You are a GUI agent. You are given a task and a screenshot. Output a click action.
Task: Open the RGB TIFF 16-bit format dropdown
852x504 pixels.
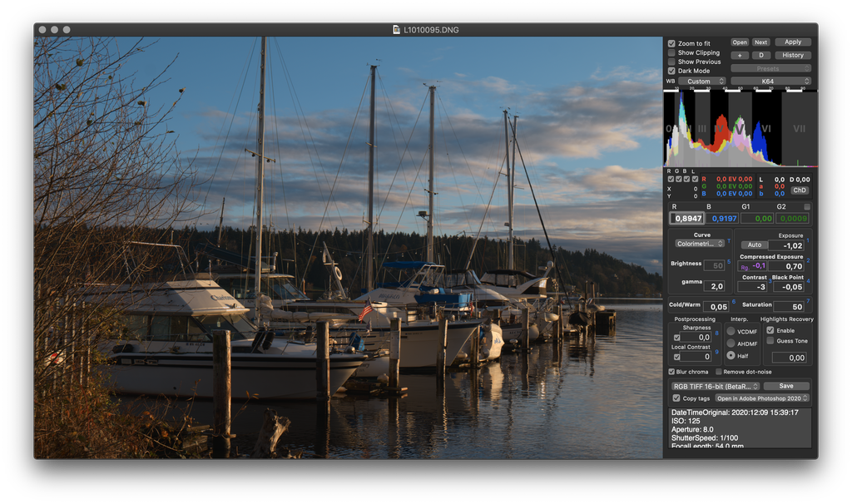pos(715,386)
